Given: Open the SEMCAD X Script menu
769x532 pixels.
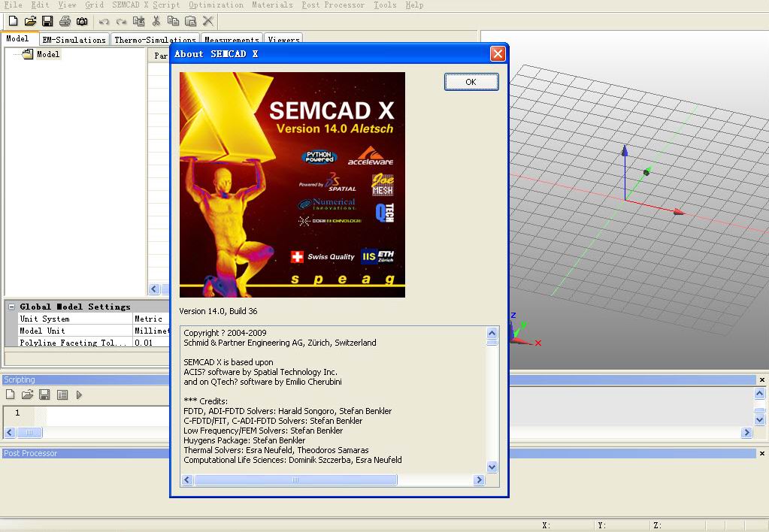Looking at the screenshot, I should [x=146, y=5].
